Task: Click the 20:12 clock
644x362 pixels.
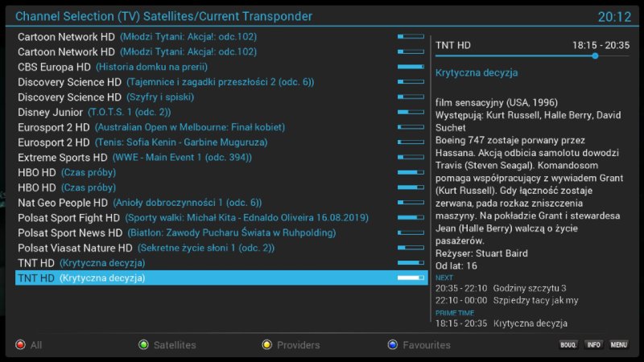Action: coord(614,17)
